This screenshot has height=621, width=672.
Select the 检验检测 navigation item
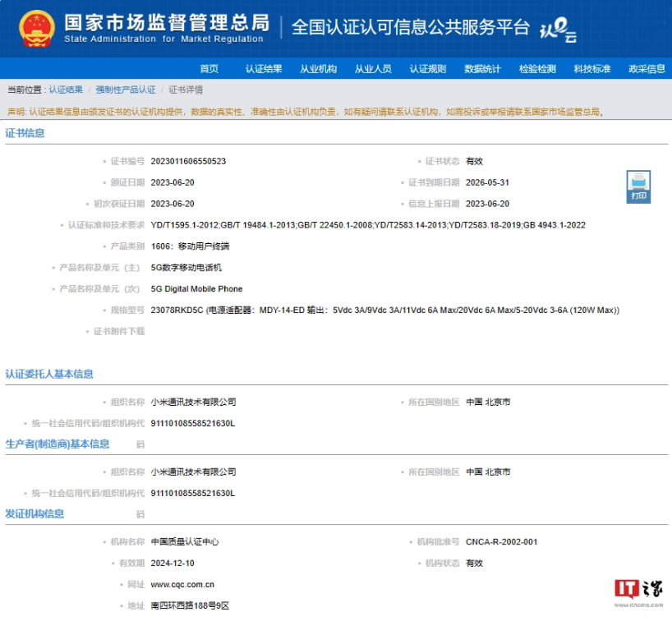click(x=537, y=68)
